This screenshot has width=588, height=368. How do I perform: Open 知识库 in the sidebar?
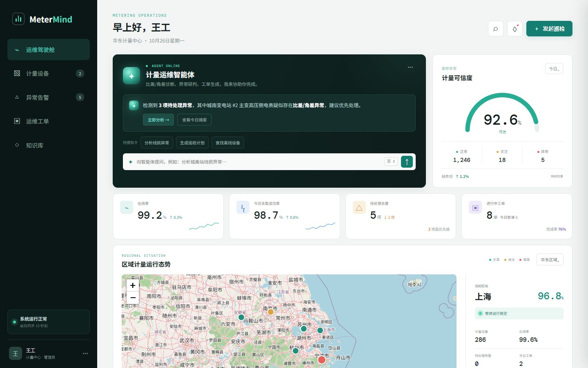click(49, 145)
